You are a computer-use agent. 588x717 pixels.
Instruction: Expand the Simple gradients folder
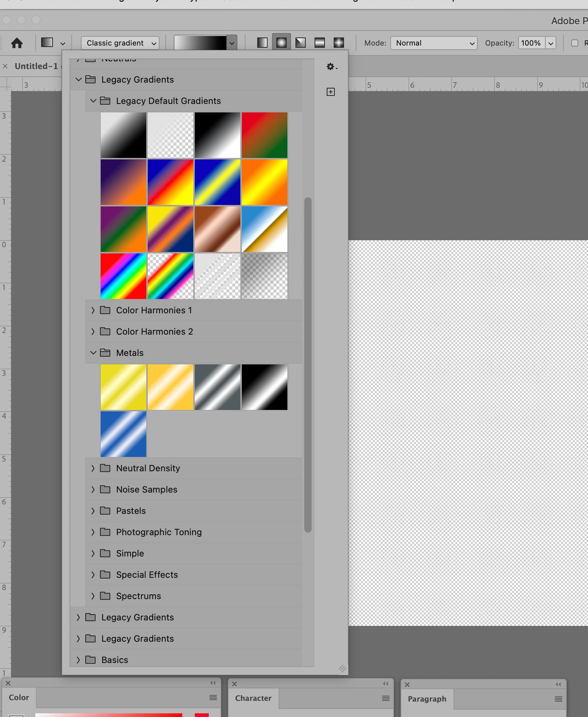[93, 553]
